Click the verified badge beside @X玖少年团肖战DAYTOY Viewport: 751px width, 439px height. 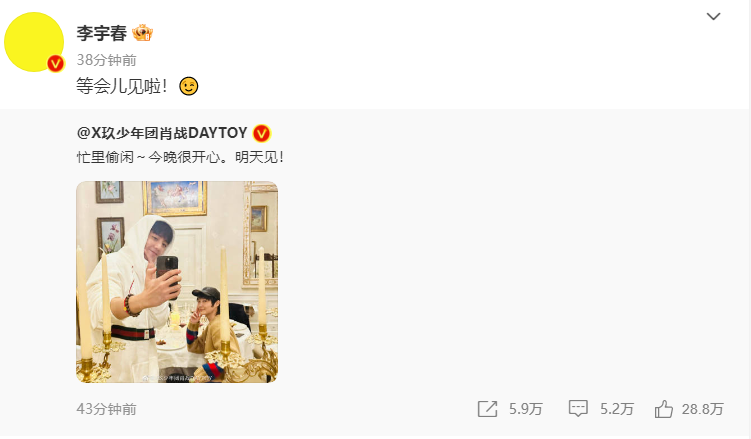click(x=262, y=133)
